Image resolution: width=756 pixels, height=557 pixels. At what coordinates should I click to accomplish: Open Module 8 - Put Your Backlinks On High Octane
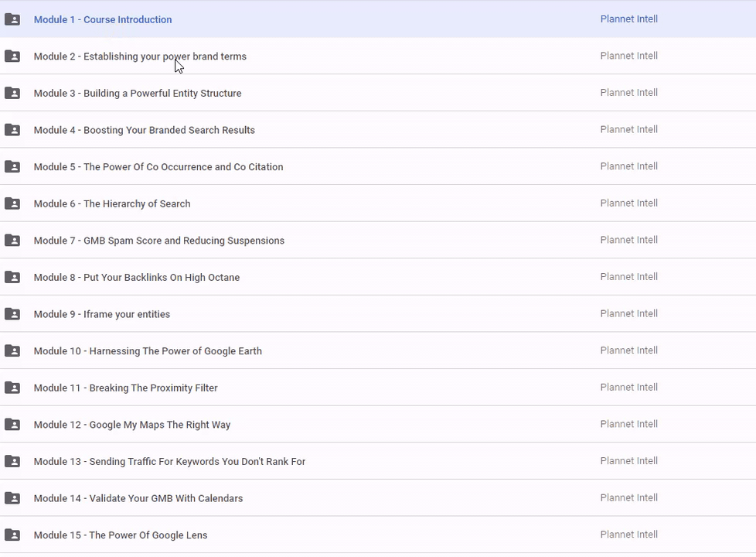point(137,277)
